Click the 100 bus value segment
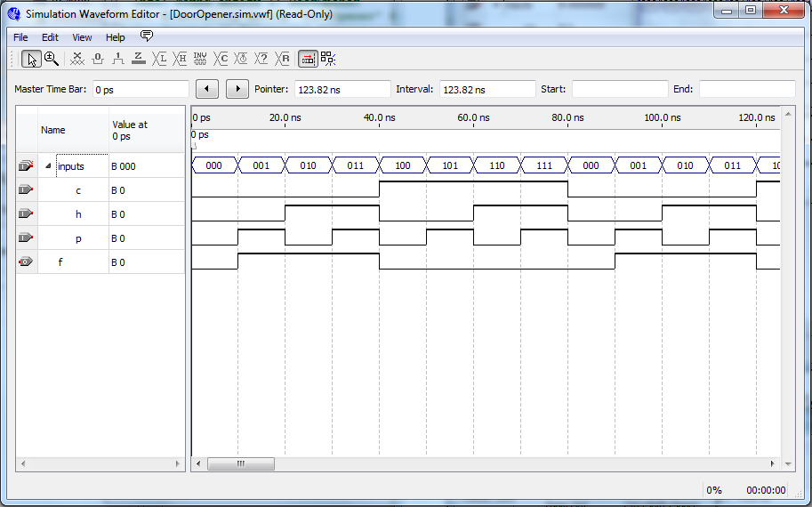 click(402, 165)
